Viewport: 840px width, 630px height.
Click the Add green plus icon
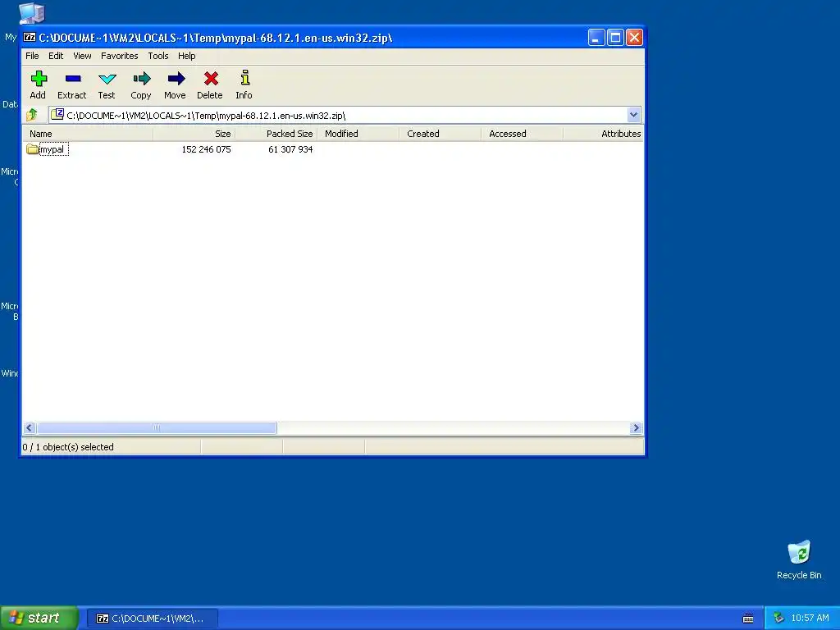coord(39,79)
